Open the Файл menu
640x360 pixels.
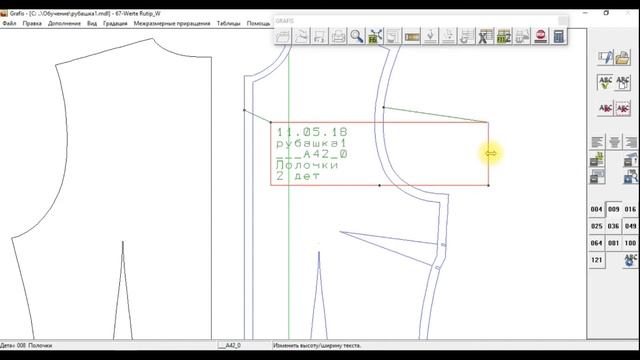(x=9, y=24)
